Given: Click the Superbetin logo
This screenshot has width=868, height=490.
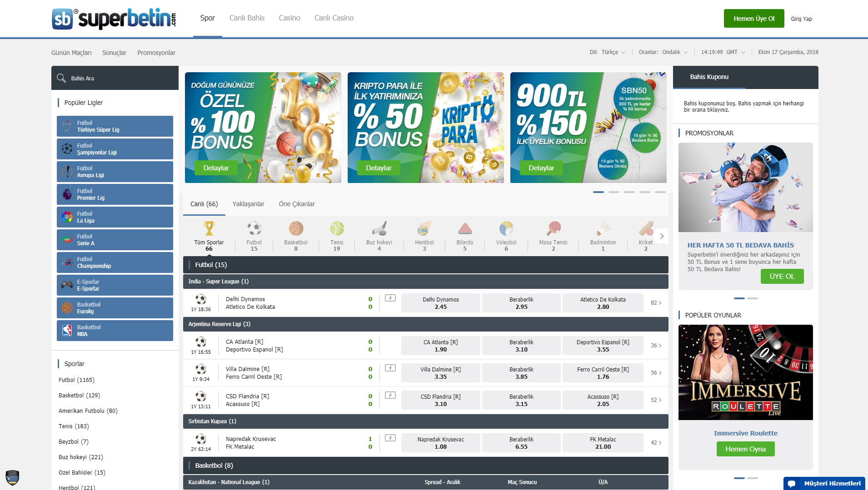Looking at the screenshot, I should [114, 19].
